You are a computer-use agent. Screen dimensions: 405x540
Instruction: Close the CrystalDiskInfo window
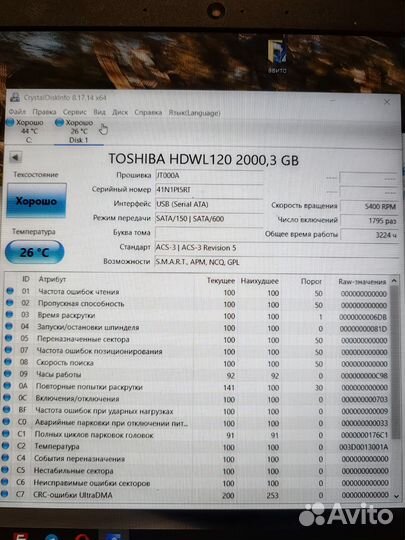click(387, 102)
